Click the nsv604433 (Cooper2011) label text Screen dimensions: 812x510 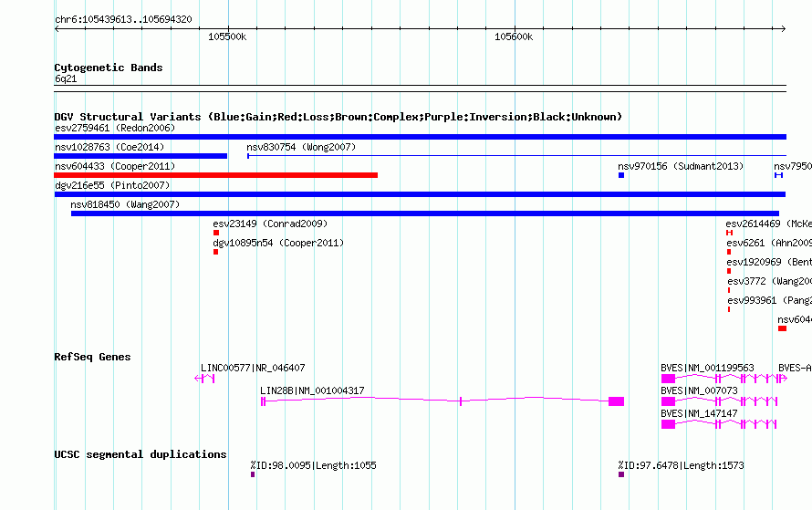point(115,166)
